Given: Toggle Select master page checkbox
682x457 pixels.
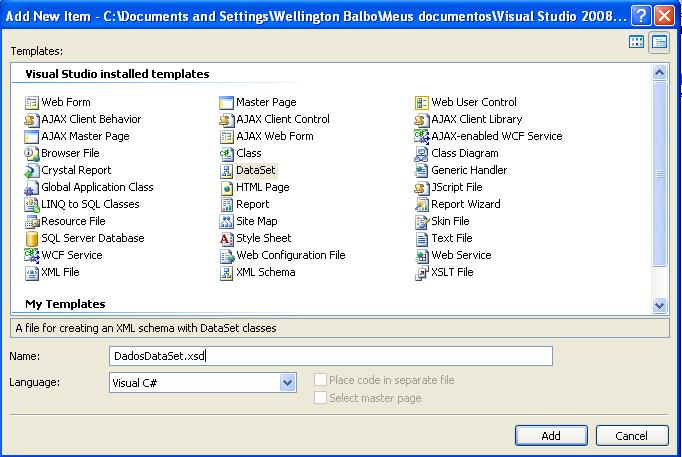Looking at the screenshot, I should pyautogui.click(x=321, y=398).
